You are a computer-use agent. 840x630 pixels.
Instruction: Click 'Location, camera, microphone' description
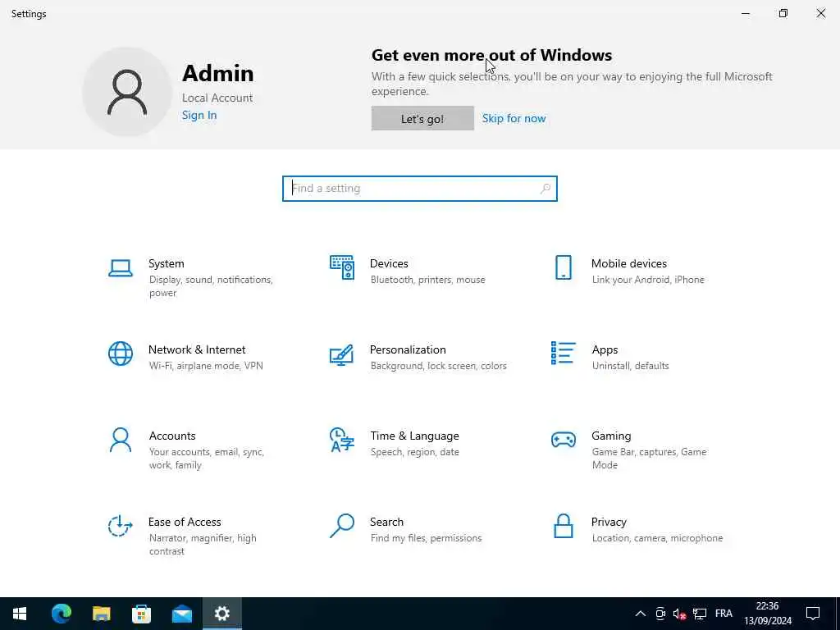657,538
